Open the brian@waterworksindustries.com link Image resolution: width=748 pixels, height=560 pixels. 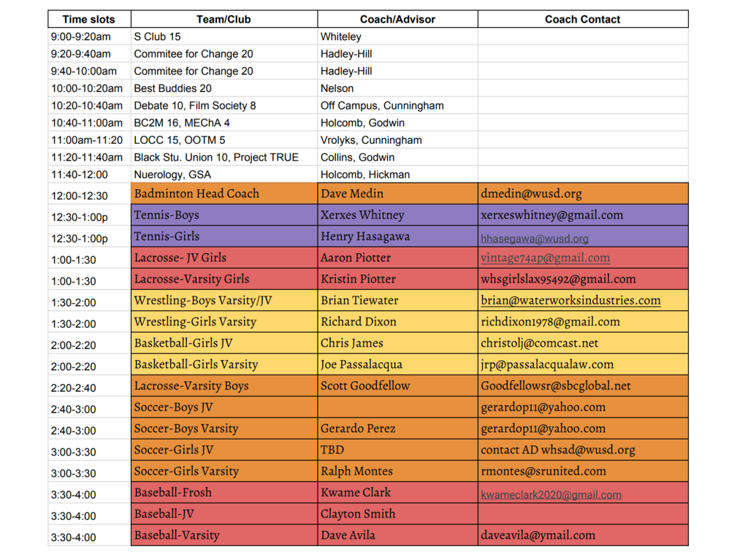click(x=570, y=301)
